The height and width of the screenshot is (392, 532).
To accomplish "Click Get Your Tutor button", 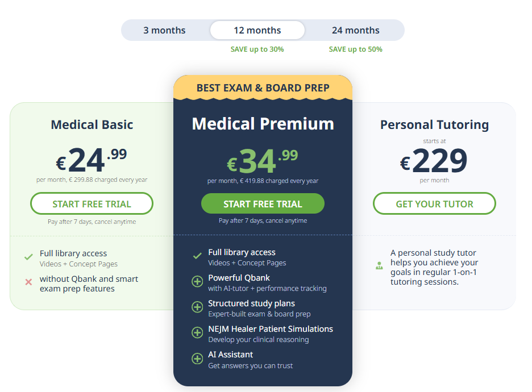I will click(x=434, y=203).
